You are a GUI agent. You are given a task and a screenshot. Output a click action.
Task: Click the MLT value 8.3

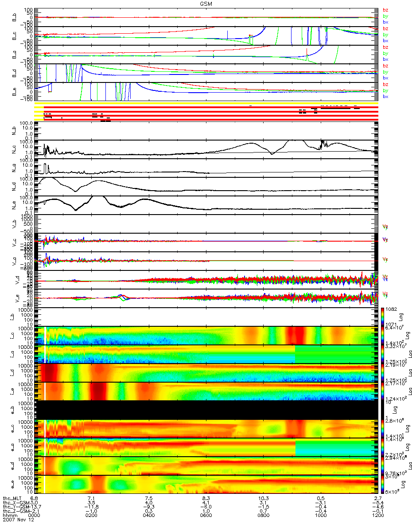pyautogui.click(x=206, y=498)
